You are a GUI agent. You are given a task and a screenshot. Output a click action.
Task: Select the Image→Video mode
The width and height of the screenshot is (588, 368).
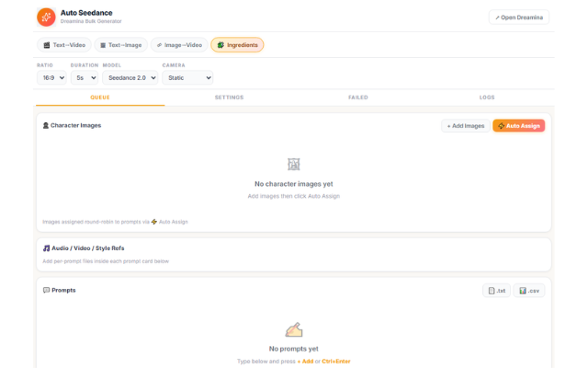(179, 45)
